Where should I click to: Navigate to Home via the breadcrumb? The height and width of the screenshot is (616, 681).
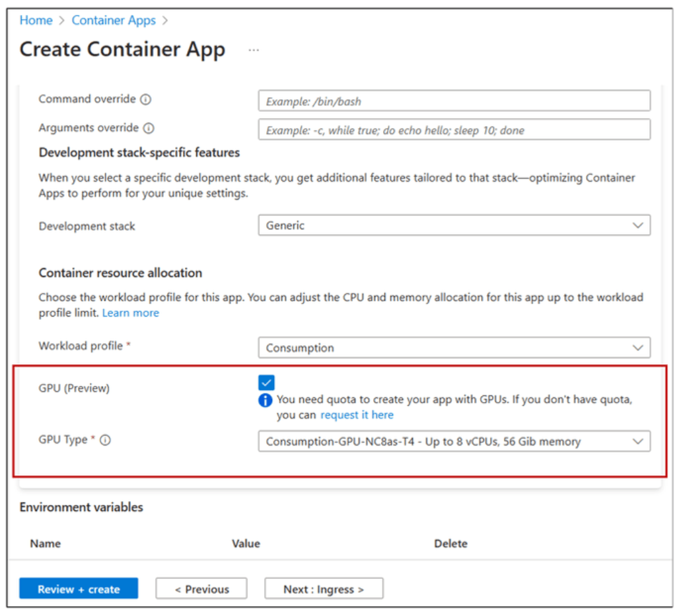point(36,20)
